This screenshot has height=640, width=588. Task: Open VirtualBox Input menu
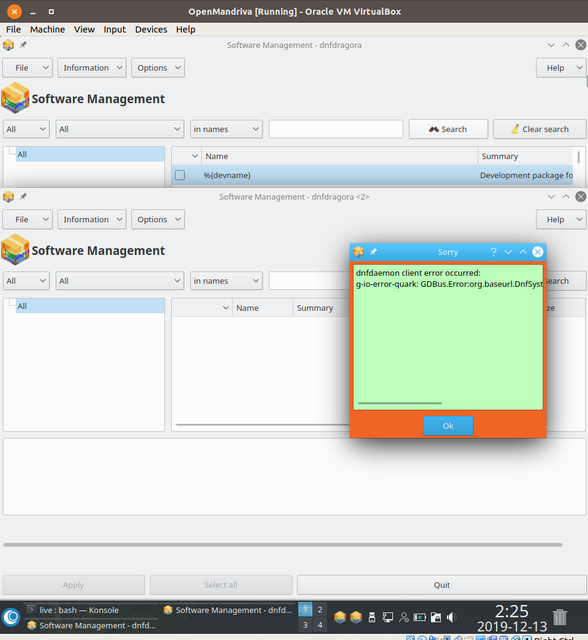tap(115, 29)
